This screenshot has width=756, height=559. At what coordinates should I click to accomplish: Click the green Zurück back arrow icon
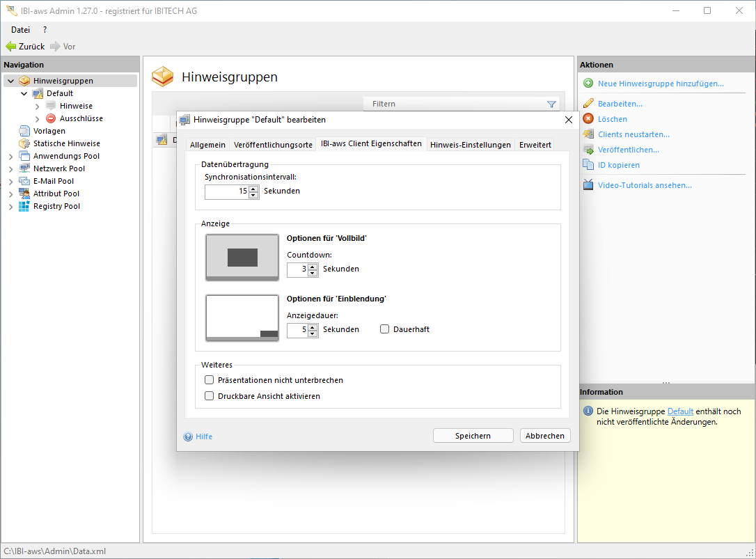tap(10, 47)
